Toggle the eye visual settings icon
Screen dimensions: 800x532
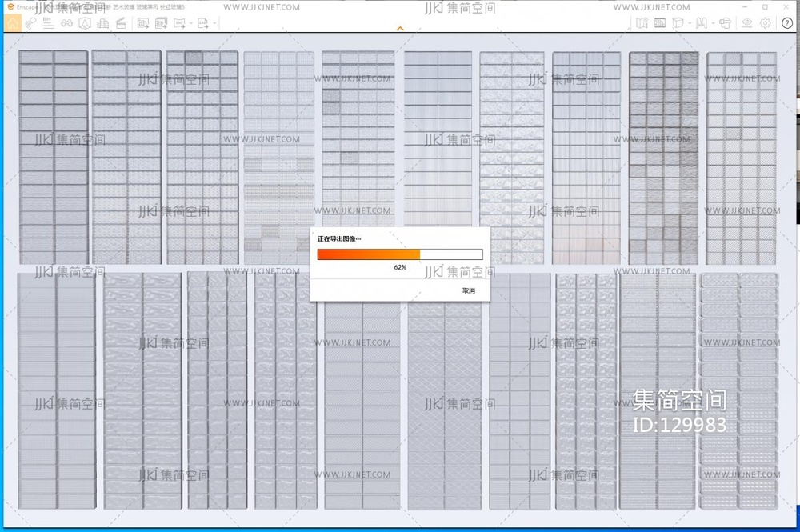[747, 23]
